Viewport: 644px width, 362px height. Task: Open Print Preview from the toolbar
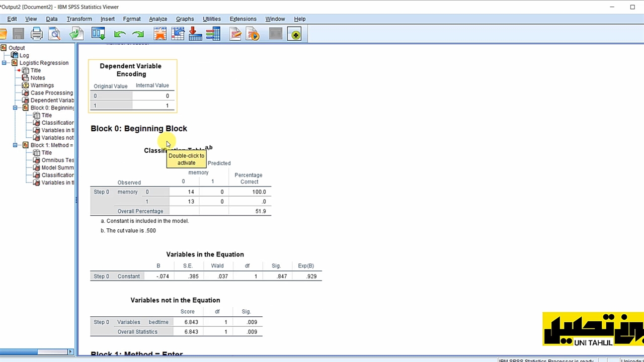tap(54, 34)
